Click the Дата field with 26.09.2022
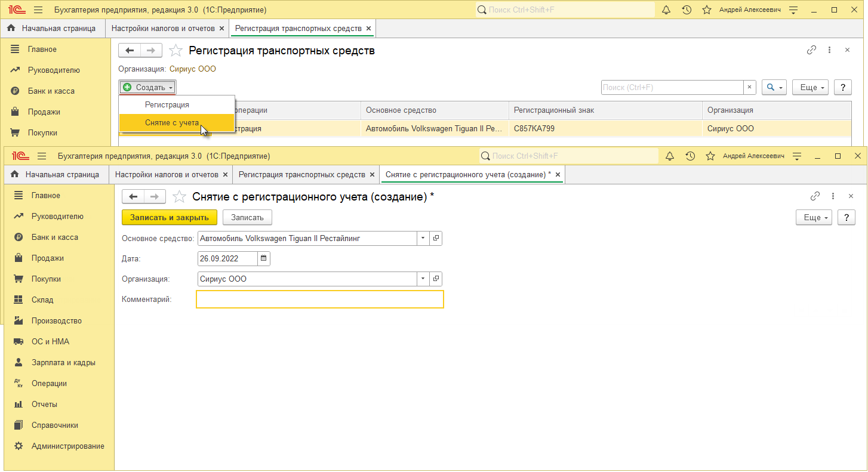 pyautogui.click(x=227, y=258)
